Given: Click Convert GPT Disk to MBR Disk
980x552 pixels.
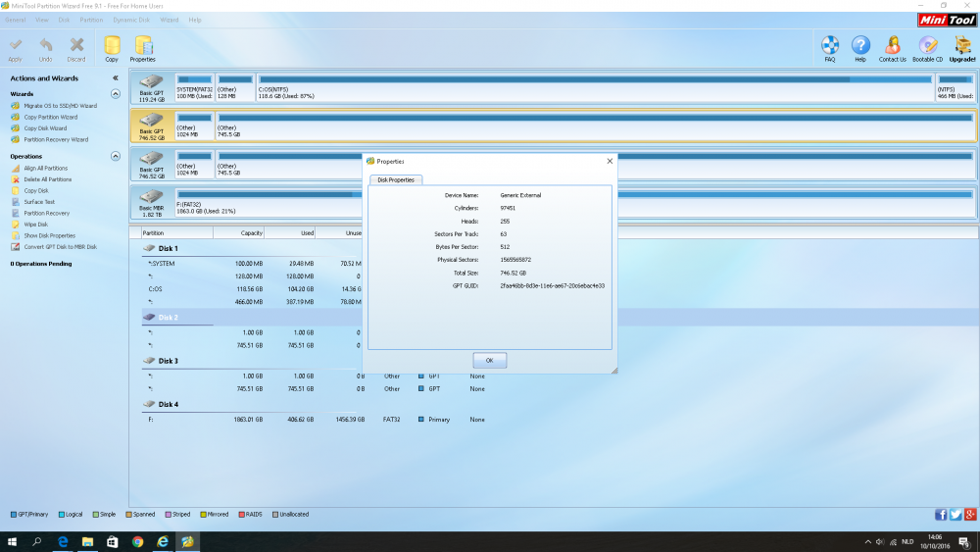Looking at the screenshot, I should tap(60, 247).
